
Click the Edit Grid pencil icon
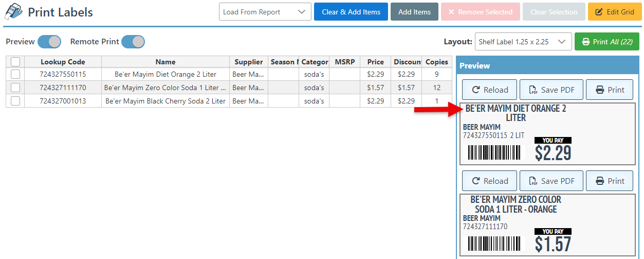[599, 12]
